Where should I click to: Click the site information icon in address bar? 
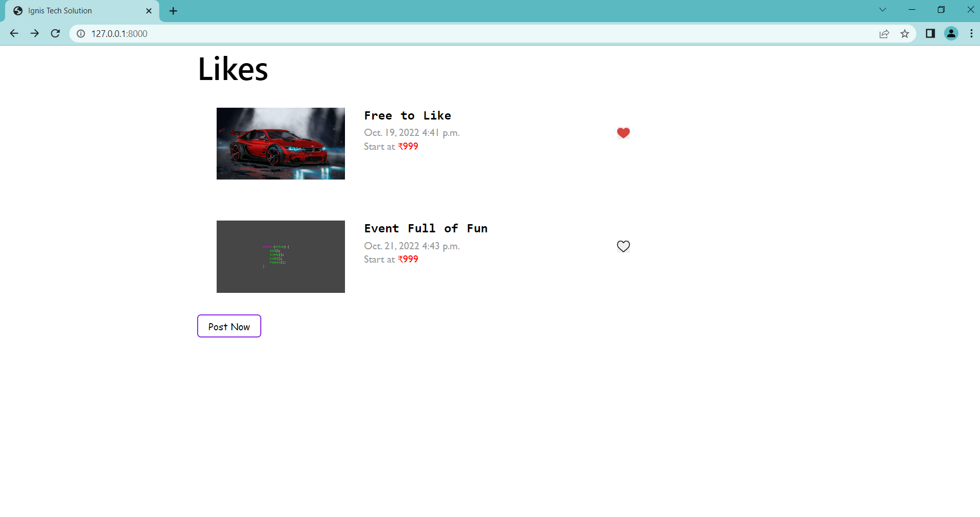[x=81, y=33]
